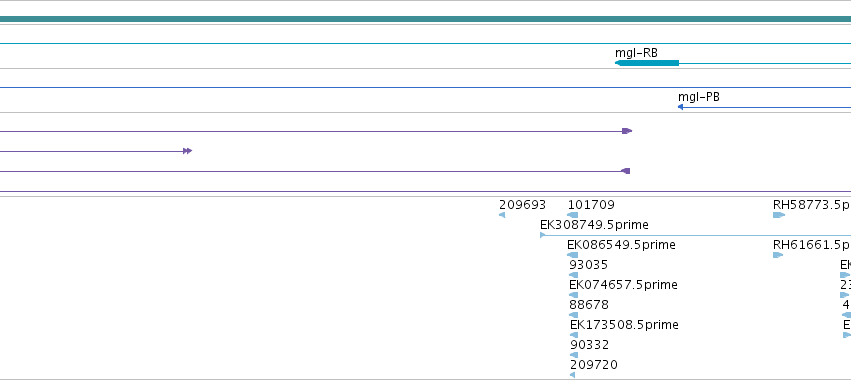This screenshot has height=380, width=851.
Task: Click the left-pointing purple block arrowhead
Action: (625, 171)
